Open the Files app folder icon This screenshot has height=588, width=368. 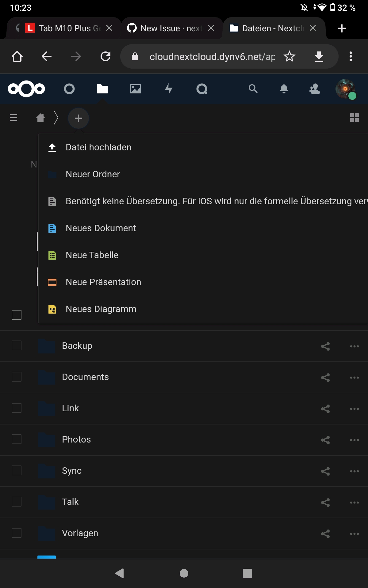pyautogui.click(x=102, y=89)
